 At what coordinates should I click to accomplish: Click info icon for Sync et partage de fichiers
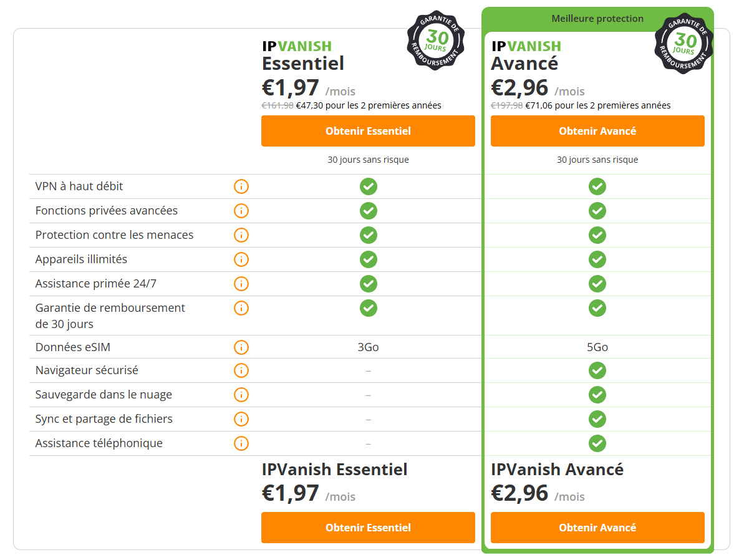coord(241,419)
